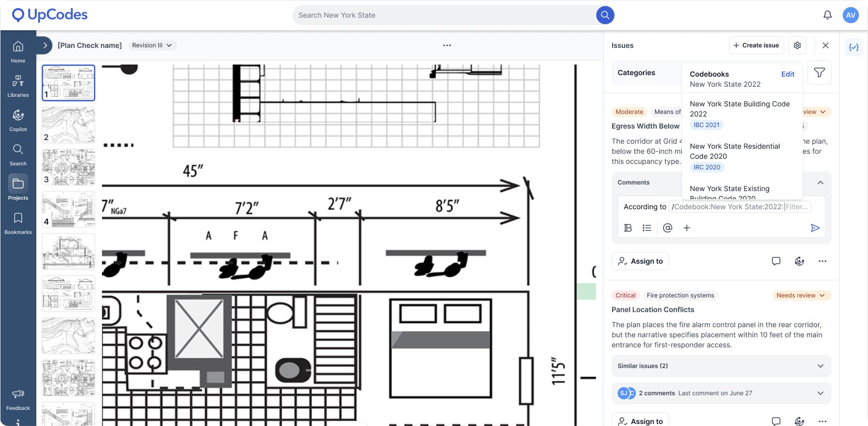Expand Similar issues (2)
Screen dimensions: 868x426
pos(721,366)
